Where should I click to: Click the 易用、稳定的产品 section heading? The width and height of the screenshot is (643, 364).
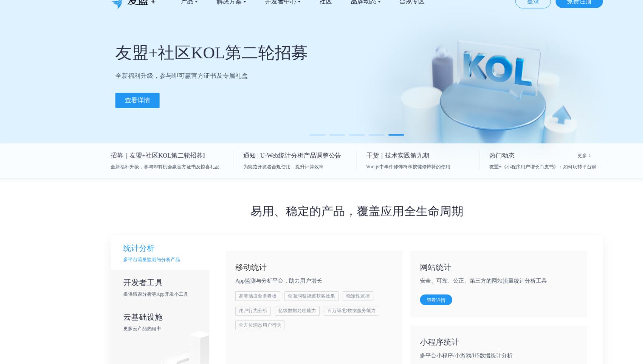357,211
